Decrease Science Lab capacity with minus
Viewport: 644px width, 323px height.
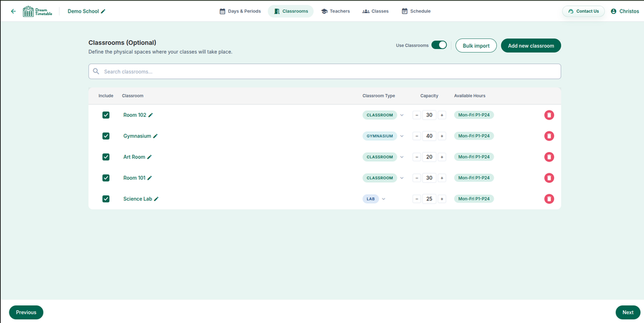click(x=416, y=199)
